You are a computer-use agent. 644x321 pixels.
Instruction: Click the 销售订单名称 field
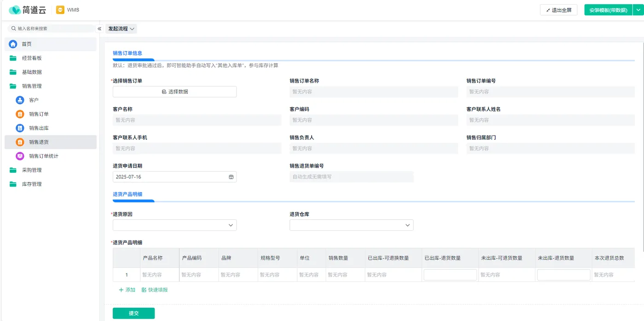point(374,92)
